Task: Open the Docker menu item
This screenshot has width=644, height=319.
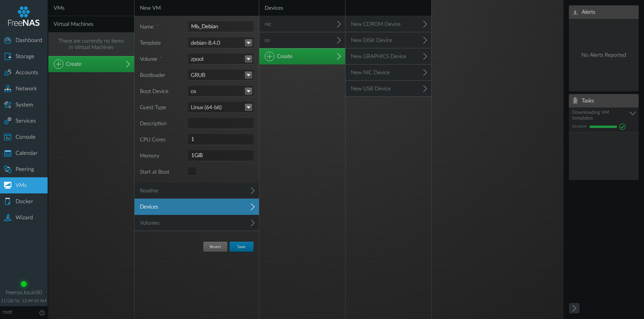Action: click(24, 201)
